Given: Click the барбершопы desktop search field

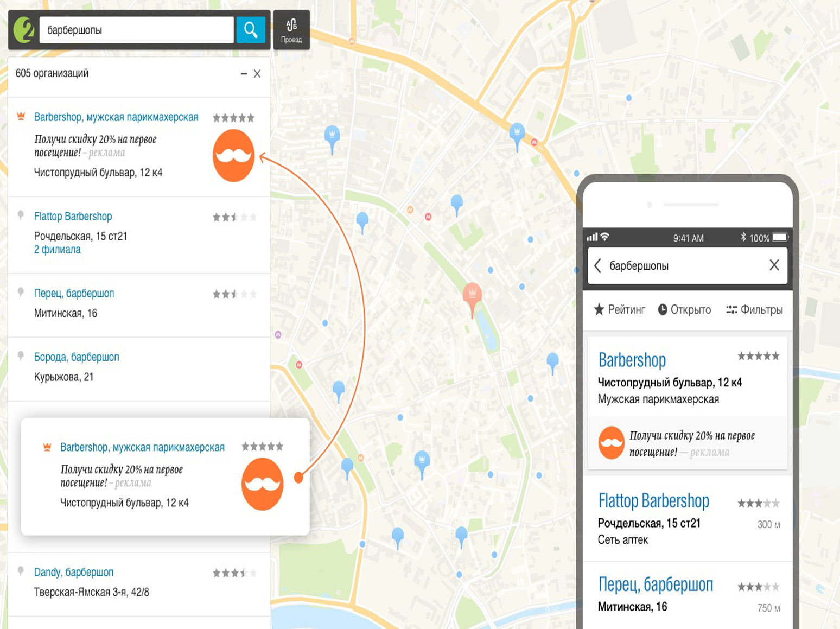Looking at the screenshot, I should [136, 30].
